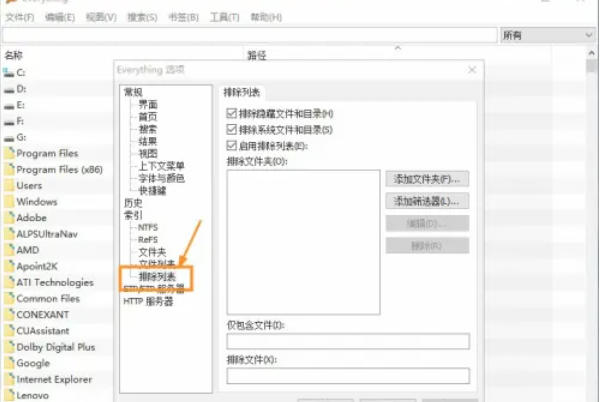
Task: Uncheck 排除隐藏文件和目录 checkbox
Action: coord(233,114)
